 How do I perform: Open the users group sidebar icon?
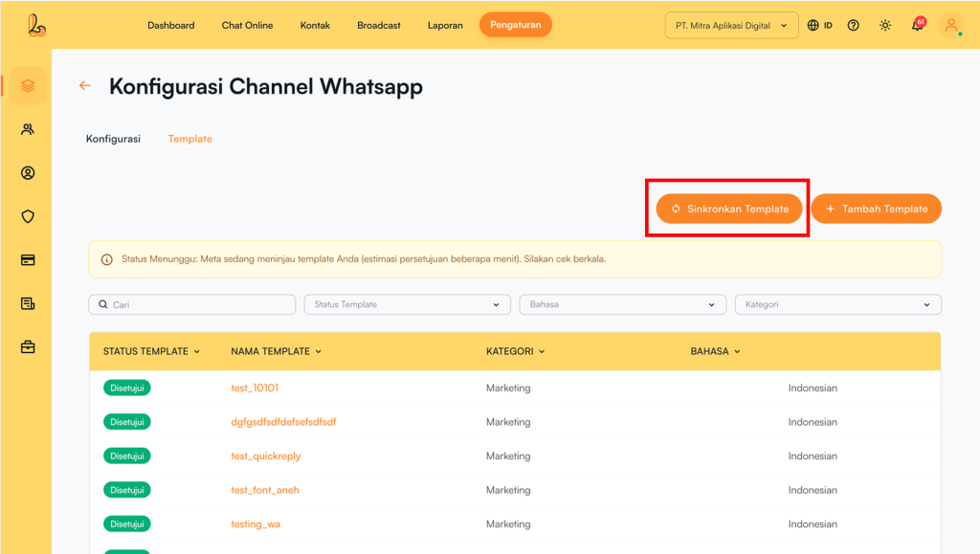[x=28, y=129]
